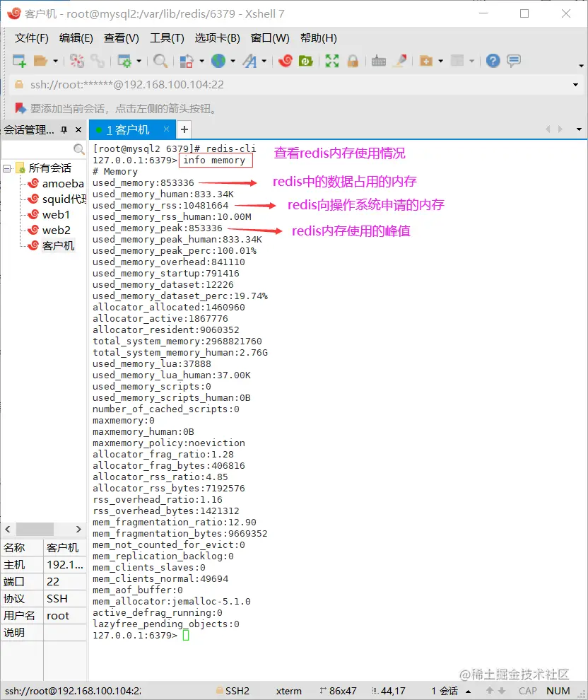Screen dimensions: 588x700
Task: Click the Reconnect chain-link icon
Action: (98, 61)
